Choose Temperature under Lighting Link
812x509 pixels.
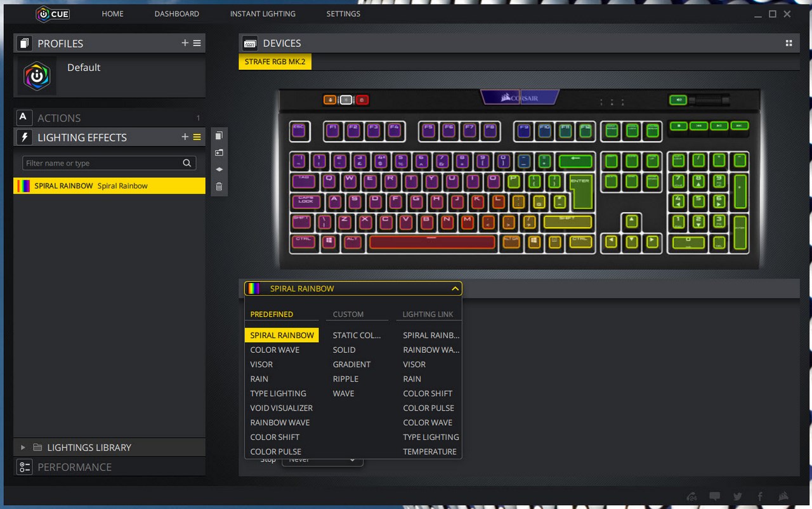(x=429, y=452)
